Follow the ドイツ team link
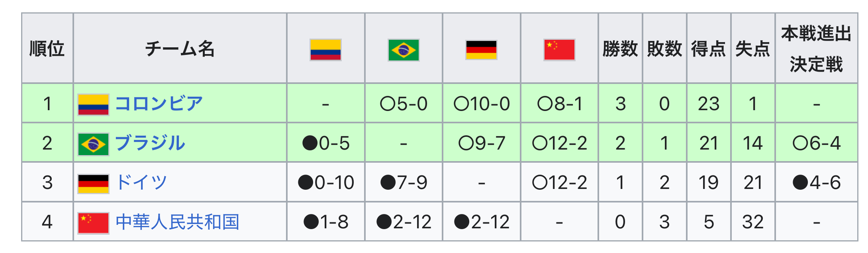Image resolution: width=868 pixels, height=253 pixels. [x=141, y=183]
